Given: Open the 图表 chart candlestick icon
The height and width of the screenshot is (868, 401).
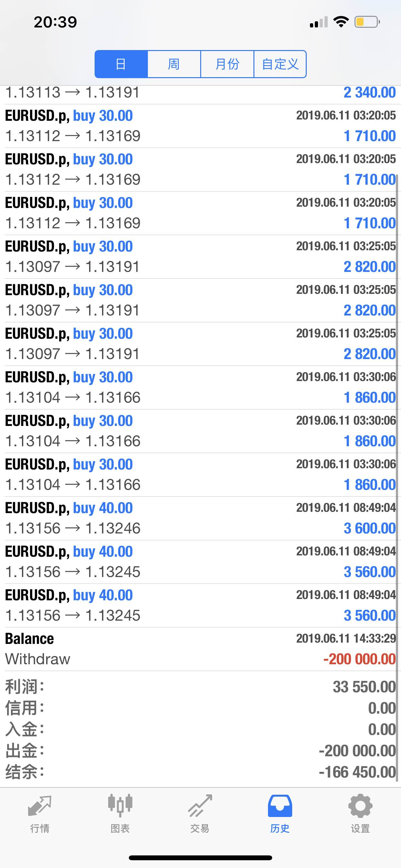Looking at the screenshot, I should (120, 805).
